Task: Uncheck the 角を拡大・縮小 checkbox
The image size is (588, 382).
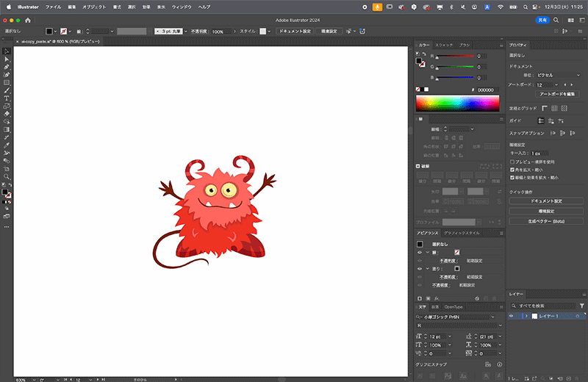Action: click(513, 169)
